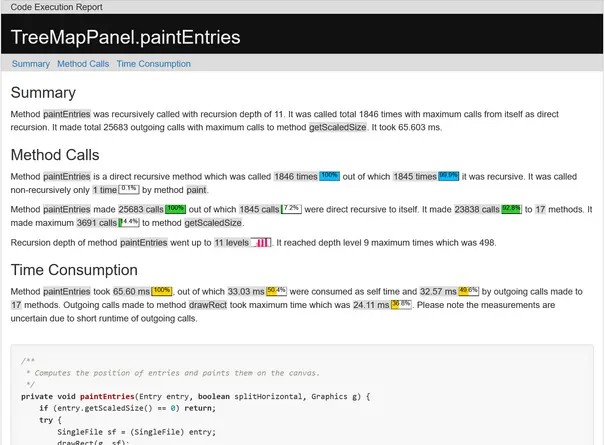The image size is (605, 445).
Task: Click the blue 100% badge after 1846 times
Action: (330, 175)
